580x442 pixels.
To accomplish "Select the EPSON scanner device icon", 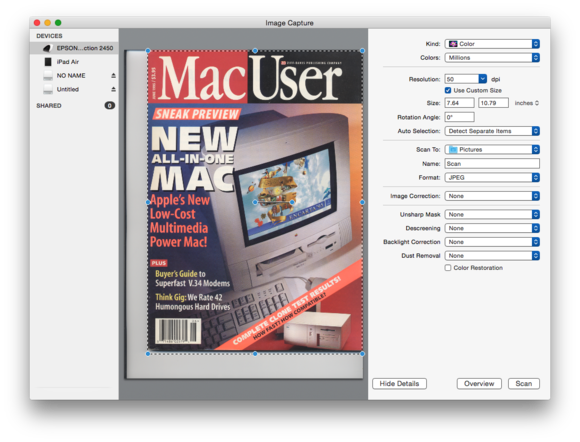I will point(47,48).
